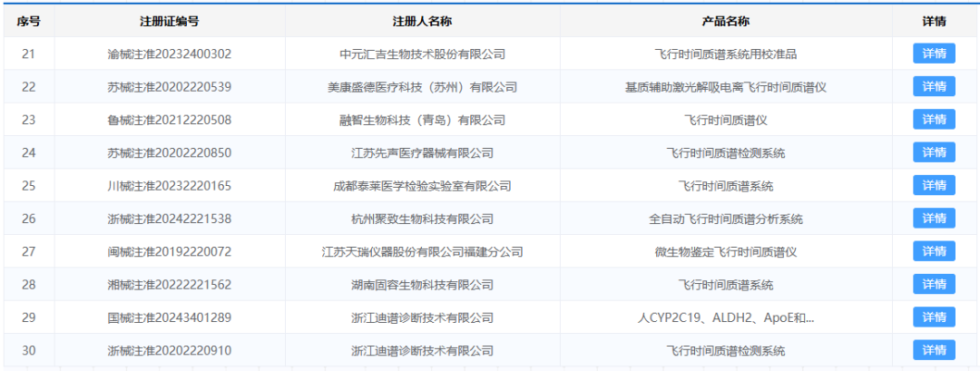Viewport: 980px width, 371px height.
Task: Click 详情 button for row 30
Action: (x=934, y=350)
